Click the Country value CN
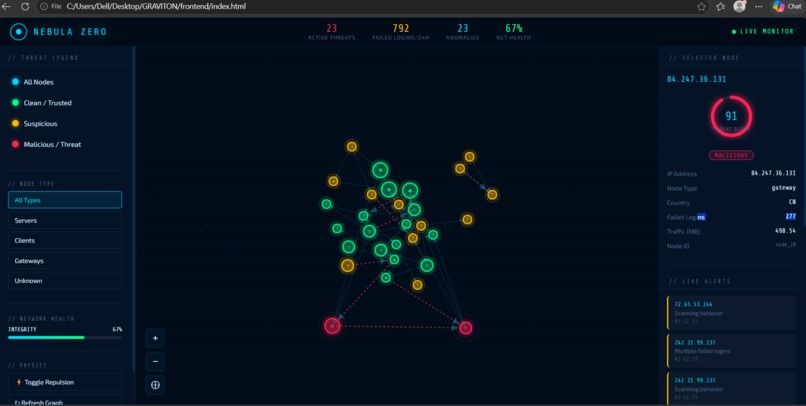The image size is (806, 406). (792, 202)
